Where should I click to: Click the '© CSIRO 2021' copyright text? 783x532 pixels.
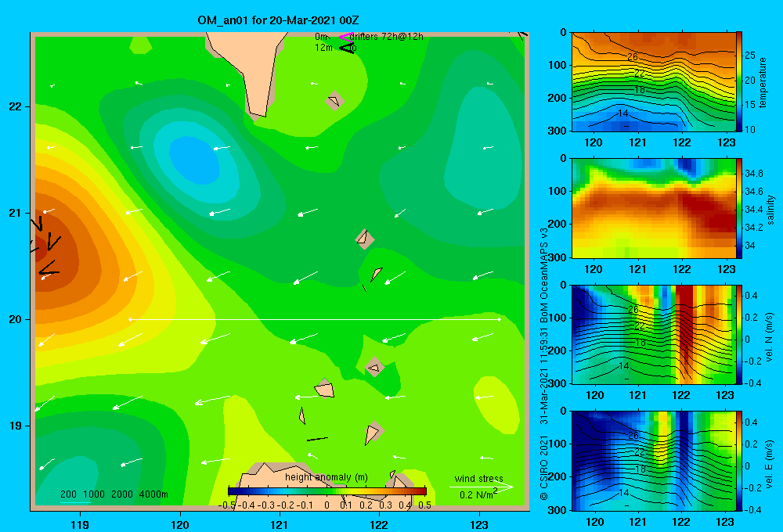click(x=544, y=467)
